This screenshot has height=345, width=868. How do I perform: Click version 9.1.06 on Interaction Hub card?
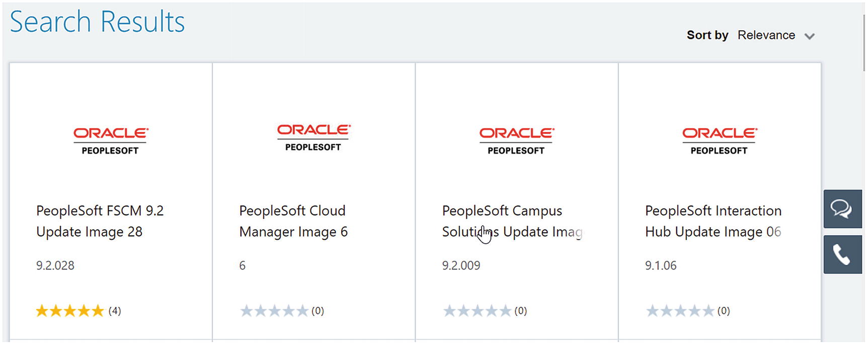[x=661, y=265]
